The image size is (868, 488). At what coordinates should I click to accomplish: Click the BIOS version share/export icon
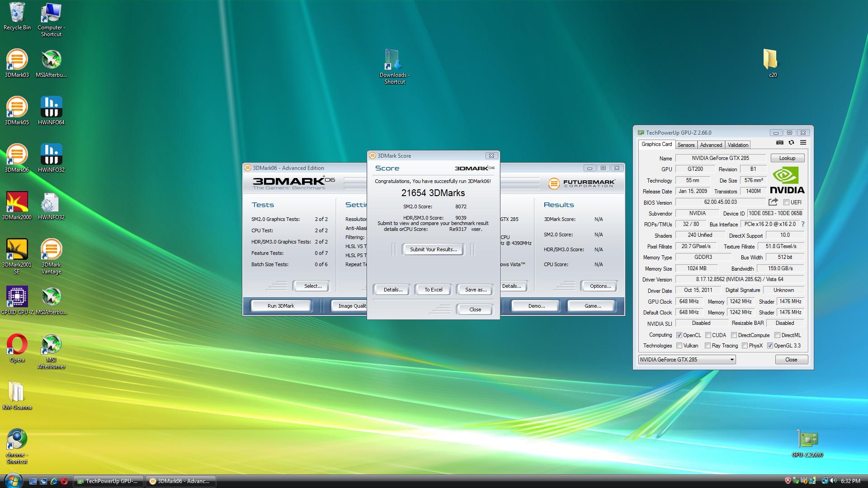tap(773, 202)
